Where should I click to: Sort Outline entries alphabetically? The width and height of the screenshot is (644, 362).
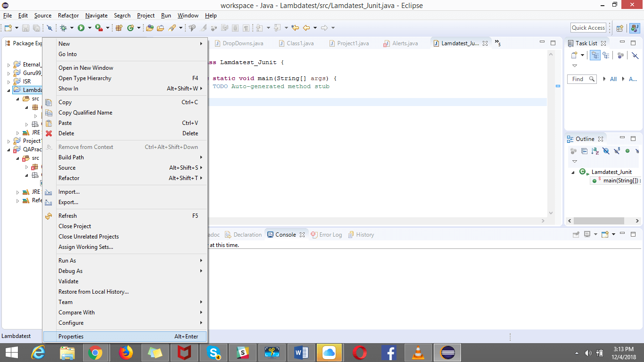pos(594,151)
